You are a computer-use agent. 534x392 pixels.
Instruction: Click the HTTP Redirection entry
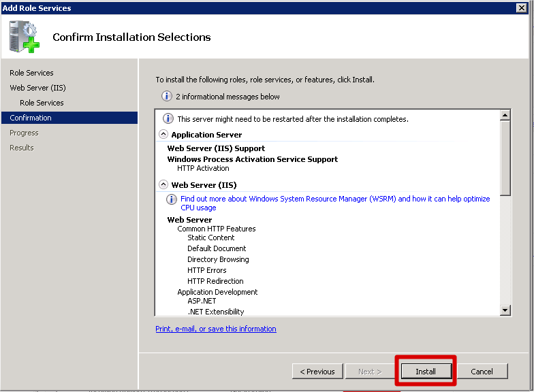(x=215, y=281)
